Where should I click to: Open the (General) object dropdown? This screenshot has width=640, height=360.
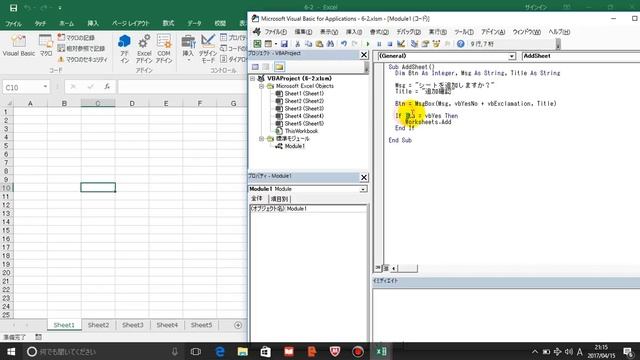tap(512, 56)
